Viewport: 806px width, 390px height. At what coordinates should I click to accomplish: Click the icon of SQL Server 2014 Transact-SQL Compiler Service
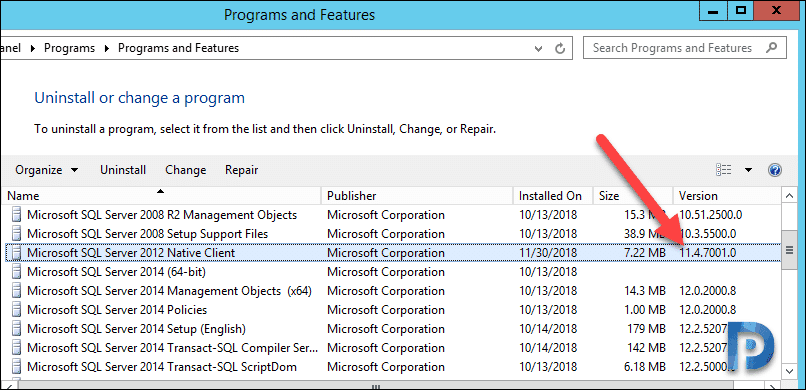click(17, 348)
